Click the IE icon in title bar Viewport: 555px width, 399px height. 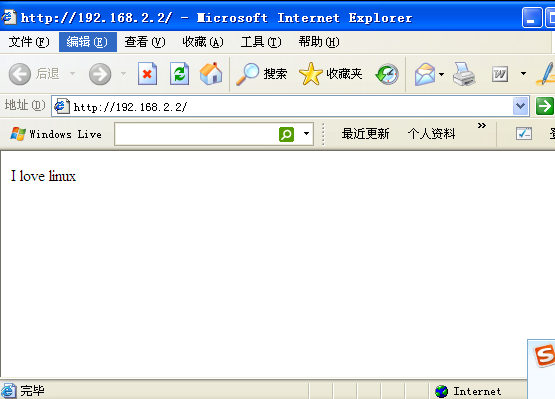(x=8, y=17)
